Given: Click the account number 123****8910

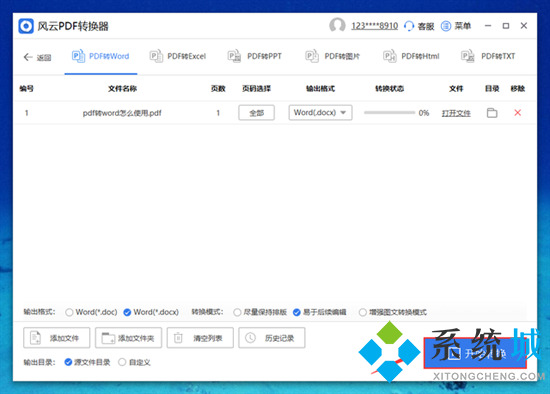Looking at the screenshot, I should tap(375, 26).
